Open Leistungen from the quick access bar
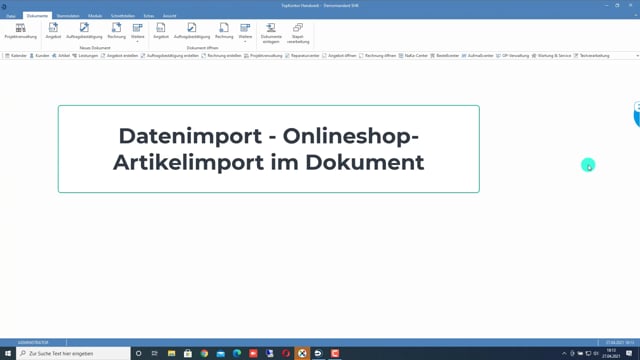This screenshot has height=360, width=640. click(x=85, y=56)
